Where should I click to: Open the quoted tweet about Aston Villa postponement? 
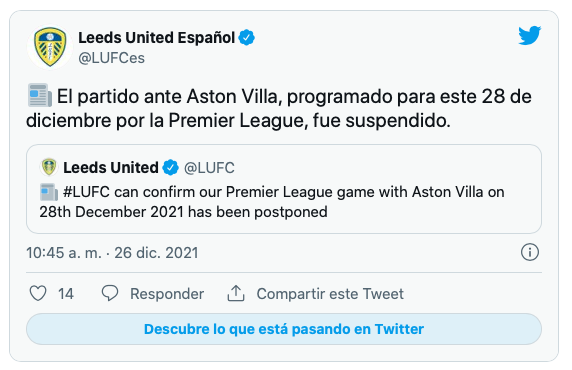[284, 189]
